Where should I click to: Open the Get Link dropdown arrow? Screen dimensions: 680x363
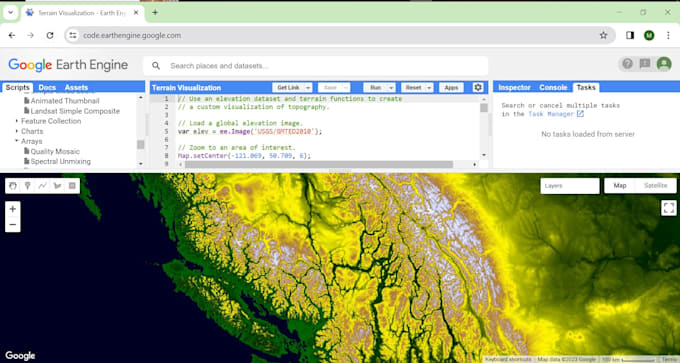coord(308,88)
